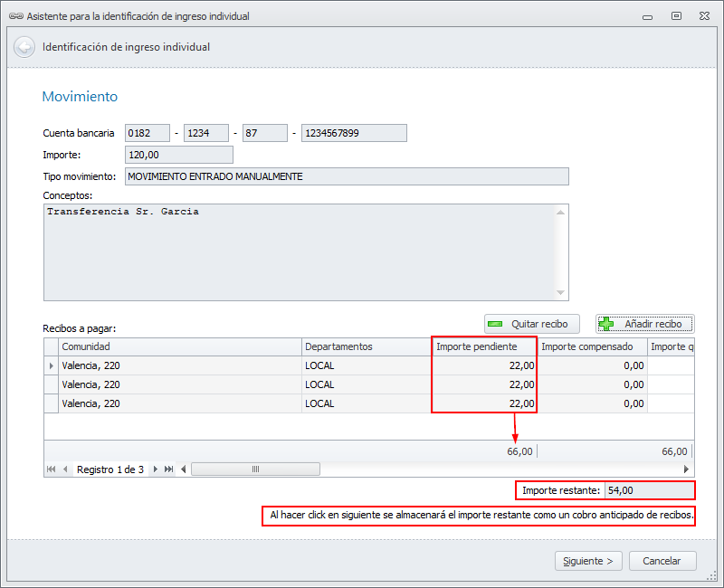Viewport: 724px width, 588px height.
Task: Click the Importe field showing 120,00
Action: click(x=179, y=155)
